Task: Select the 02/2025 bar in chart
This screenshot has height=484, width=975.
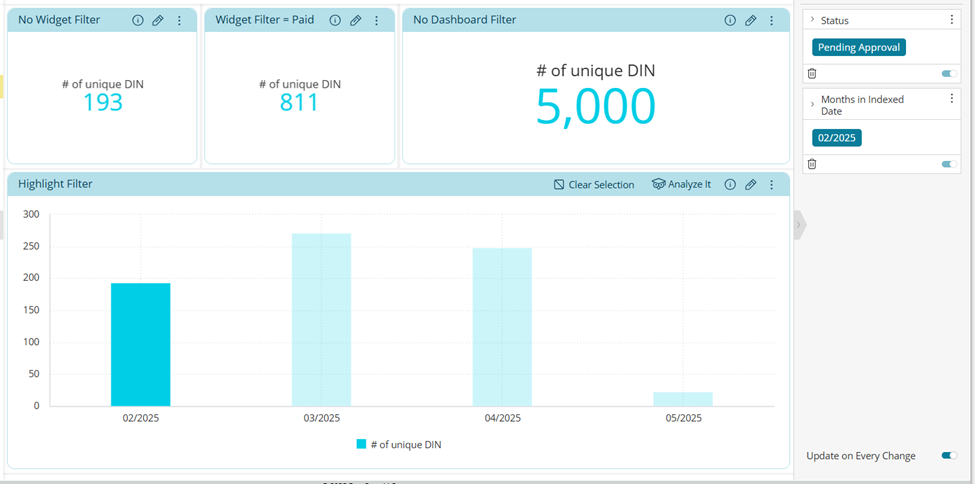Action: (x=141, y=345)
